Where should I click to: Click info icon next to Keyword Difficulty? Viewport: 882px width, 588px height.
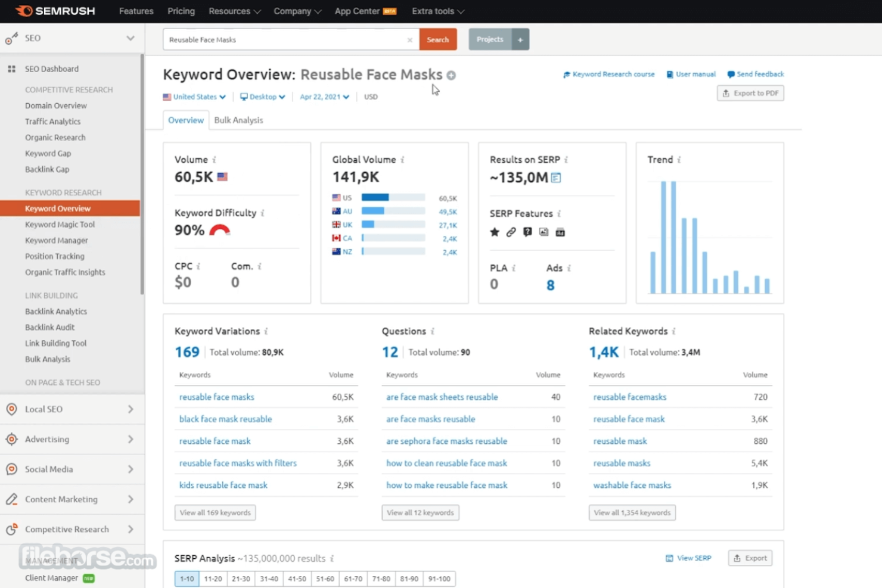coord(262,213)
